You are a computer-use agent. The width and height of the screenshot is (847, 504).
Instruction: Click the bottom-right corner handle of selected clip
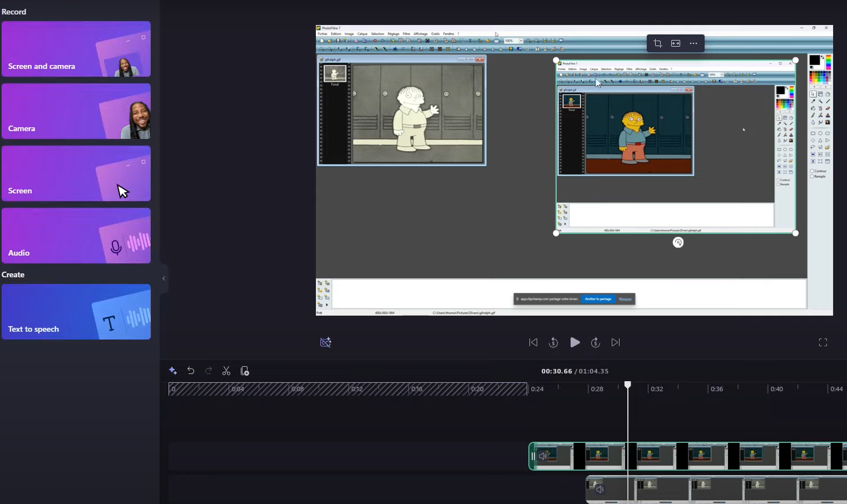795,233
